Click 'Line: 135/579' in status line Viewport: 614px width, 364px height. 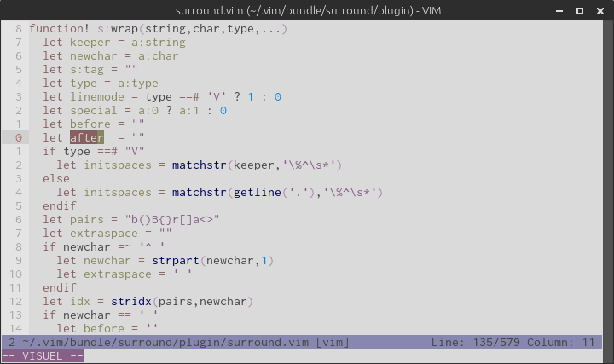click(x=475, y=343)
